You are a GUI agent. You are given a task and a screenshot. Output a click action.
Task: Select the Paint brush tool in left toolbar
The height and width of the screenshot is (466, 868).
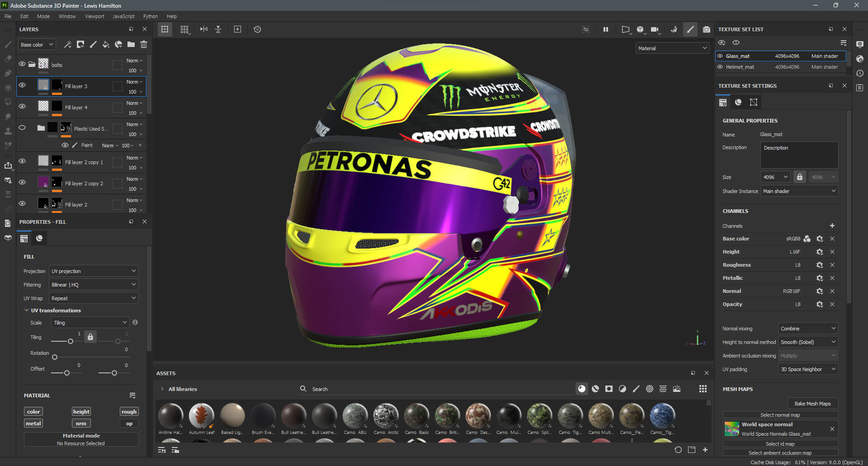coord(8,44)
